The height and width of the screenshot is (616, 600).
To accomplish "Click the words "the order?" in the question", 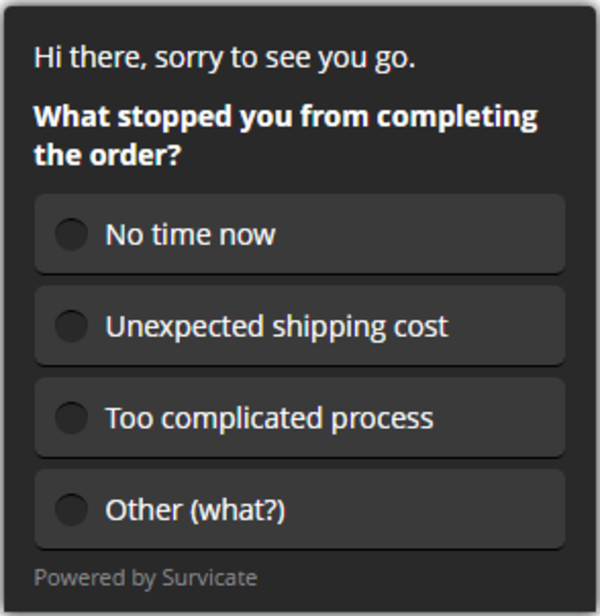I will 107,155.
